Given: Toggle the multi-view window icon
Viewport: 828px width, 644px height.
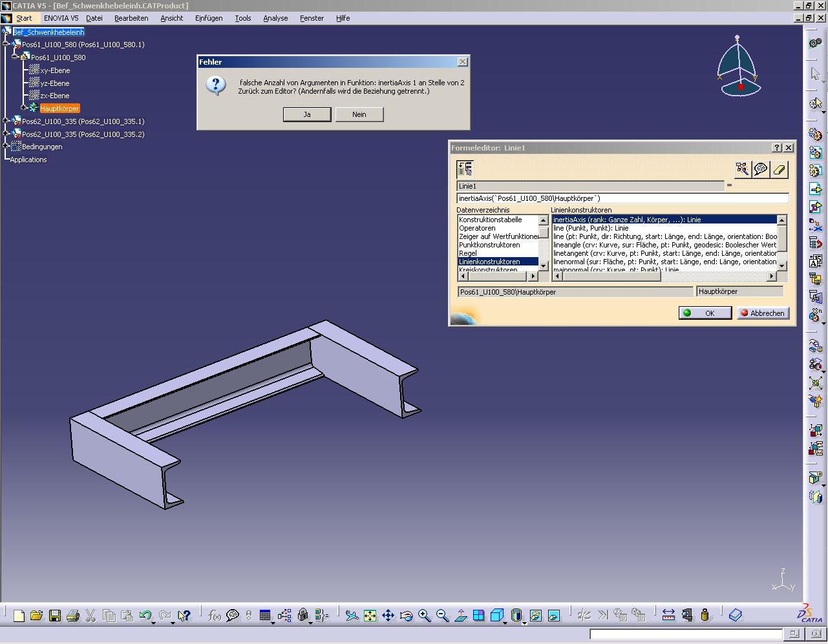Looking at the screenshot, I should tap(478, 616).
